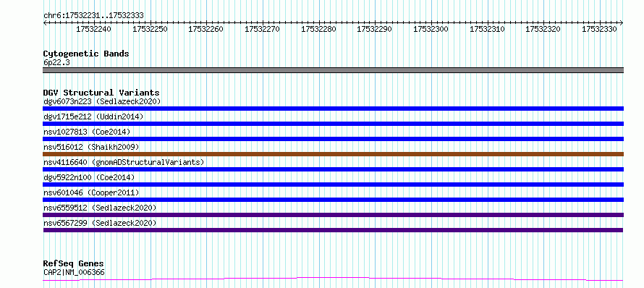644x288 pixels.
Task: Click the DGV Structural Variants track title
Action: pyautogui.click(x=101, y=93)
